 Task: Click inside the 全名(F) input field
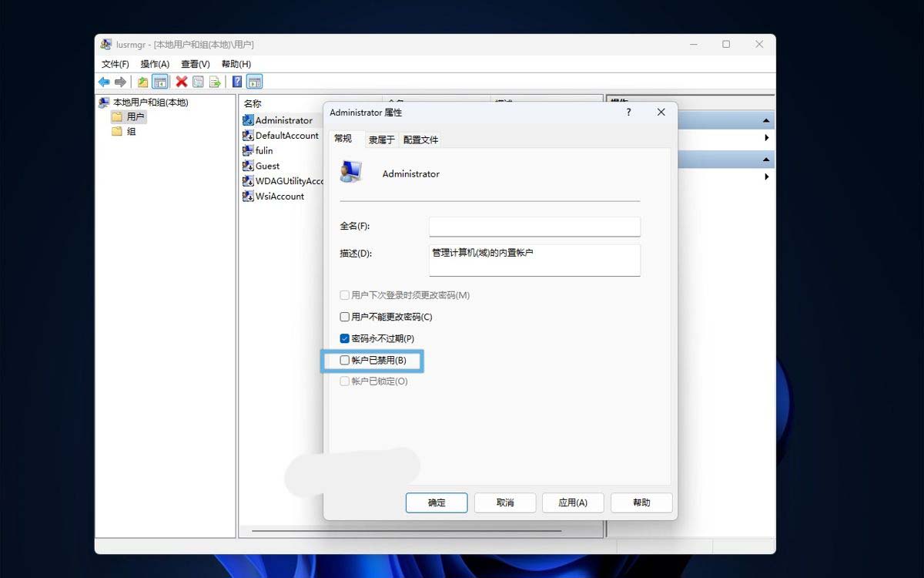(534, 226)
